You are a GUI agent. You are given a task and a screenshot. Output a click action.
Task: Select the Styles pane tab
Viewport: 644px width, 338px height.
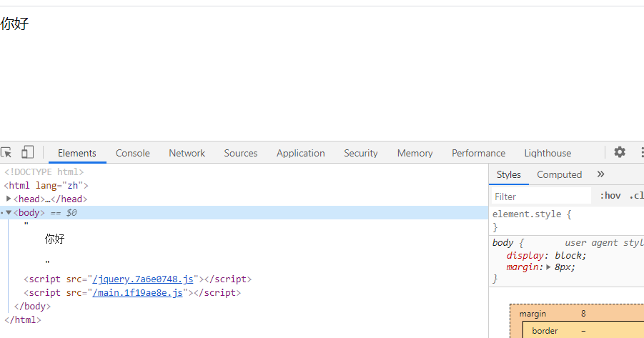[x=508, y=174]
